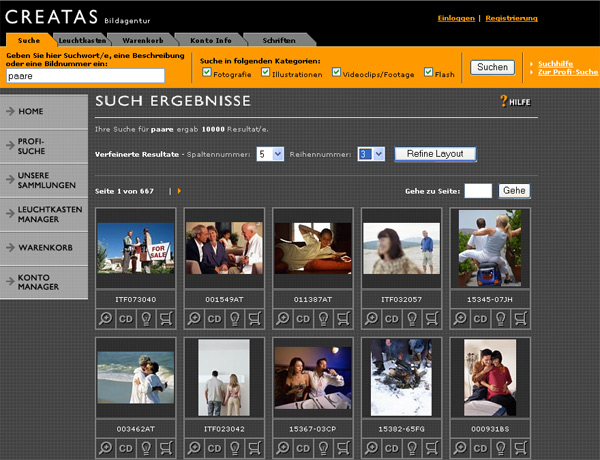600x460 pixels.
Task: Click the Gehe zu Seite input field
Action: pyautogui.click(x=478, y=190)
